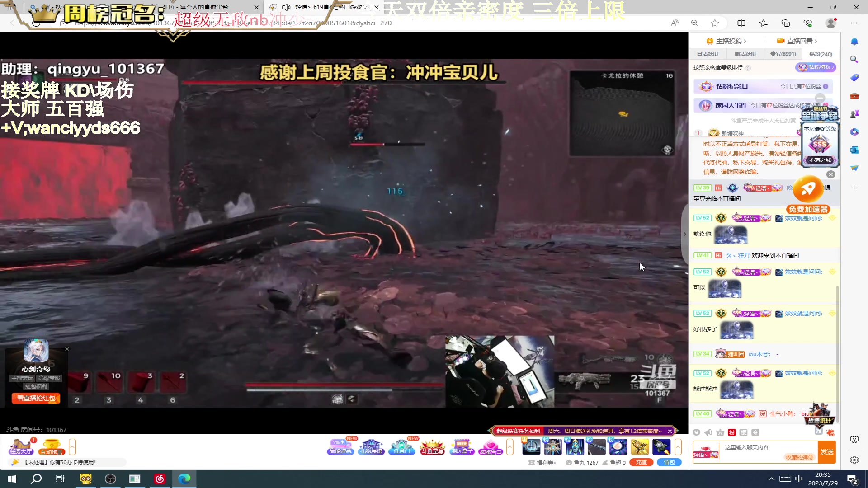This screenshot has width=868, height=488.
Task: Switch to the 贵宾(8991) tab
Action: click(x=783, y=54)
